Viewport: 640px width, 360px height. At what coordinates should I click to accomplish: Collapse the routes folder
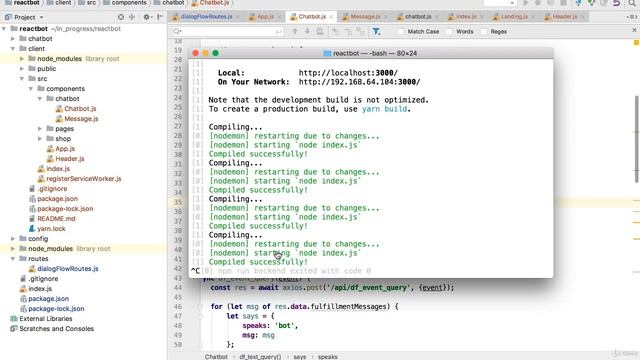click(x=13, y=259)
